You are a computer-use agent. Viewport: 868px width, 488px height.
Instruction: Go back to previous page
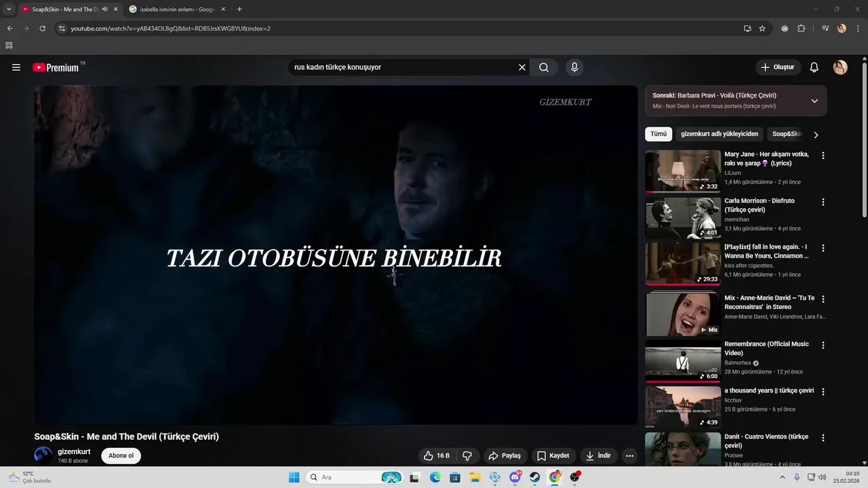(9, 28)
